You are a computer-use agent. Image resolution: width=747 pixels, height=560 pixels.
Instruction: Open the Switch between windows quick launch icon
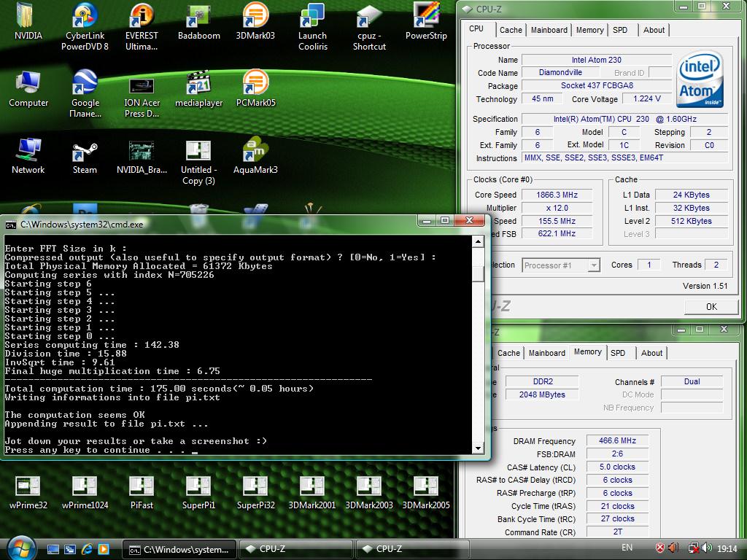(x=70, y=549)
